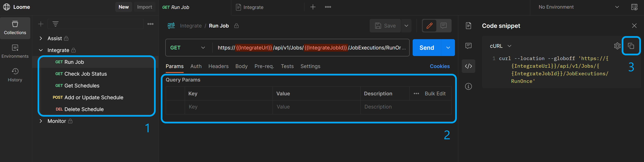
Task: Open the collections options ellipsis menu
Action: click(150, 24)
